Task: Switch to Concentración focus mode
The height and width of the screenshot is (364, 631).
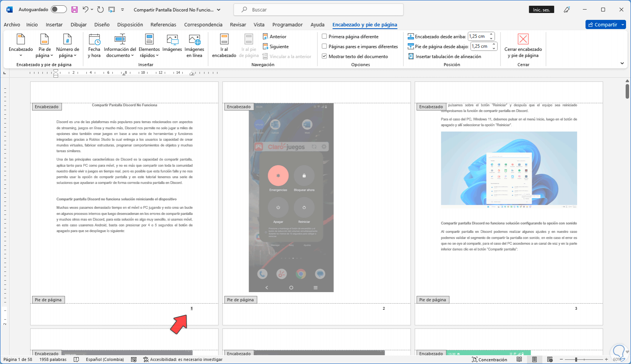Action: (x=490, y=359)
